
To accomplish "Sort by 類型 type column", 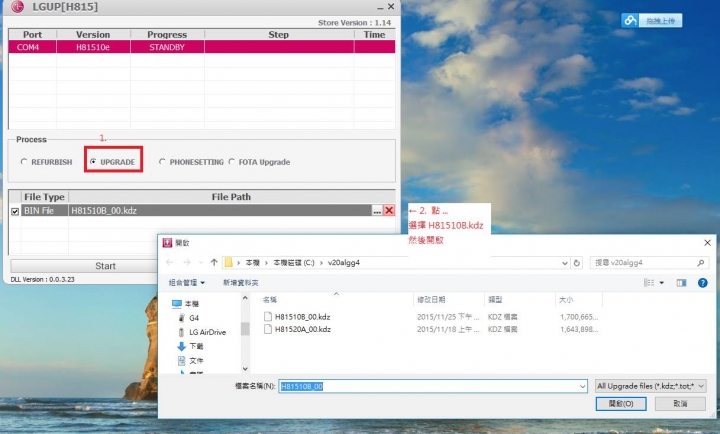I will point(495,300).
